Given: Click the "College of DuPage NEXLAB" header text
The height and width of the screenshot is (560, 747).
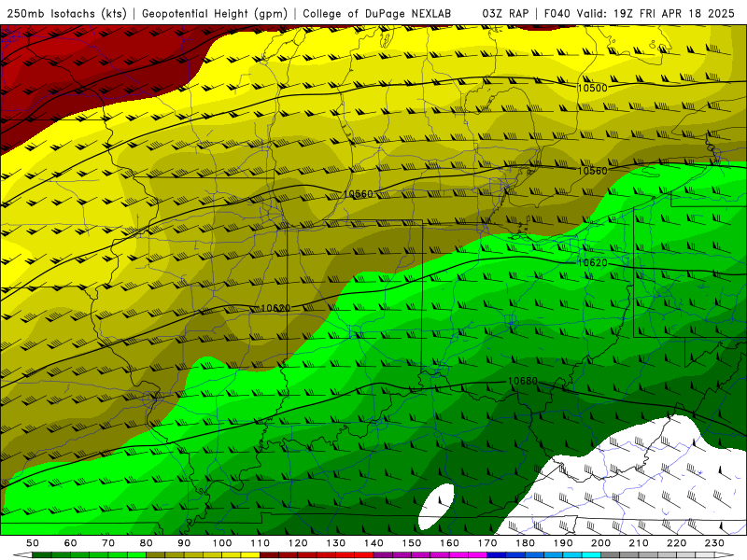Looking at the screenshot, I should coord(377,14).
